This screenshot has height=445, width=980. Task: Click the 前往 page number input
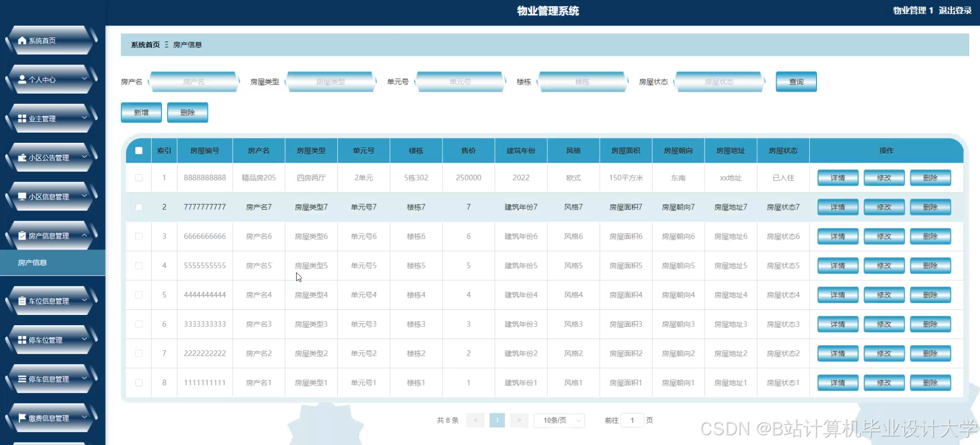pyautogui.click(x=632, y=420)
